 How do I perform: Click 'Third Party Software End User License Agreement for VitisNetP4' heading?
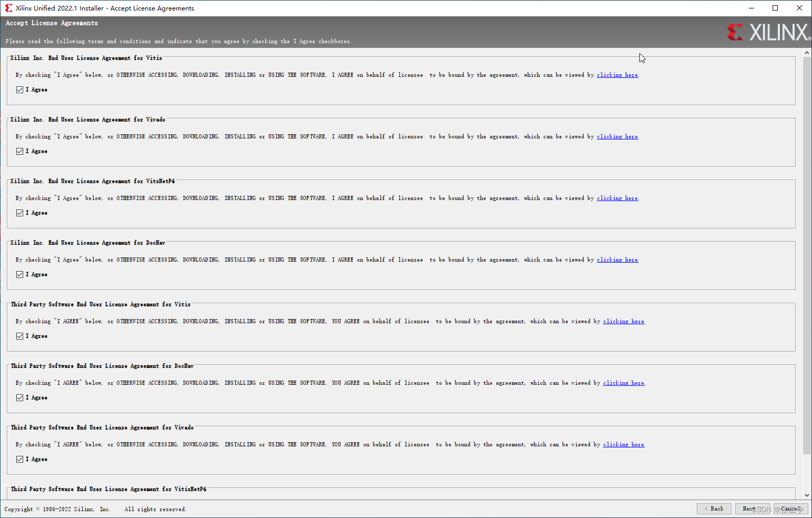[109, 489]
